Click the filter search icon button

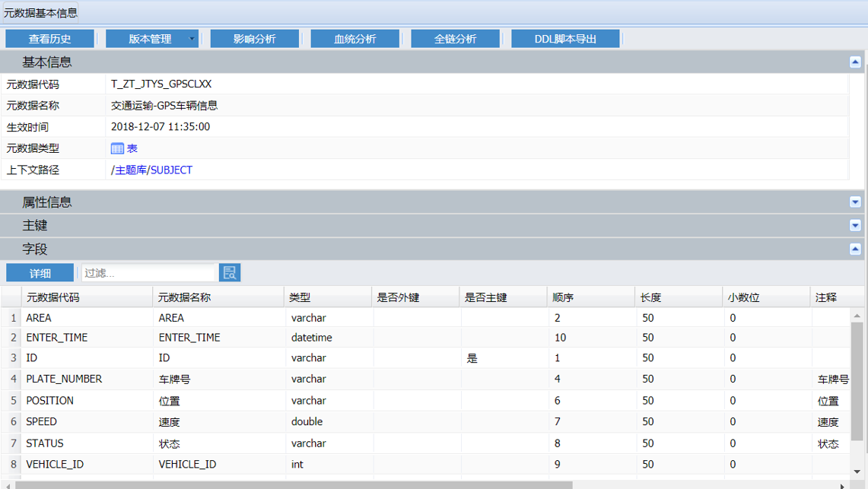(x=230, y=273)
